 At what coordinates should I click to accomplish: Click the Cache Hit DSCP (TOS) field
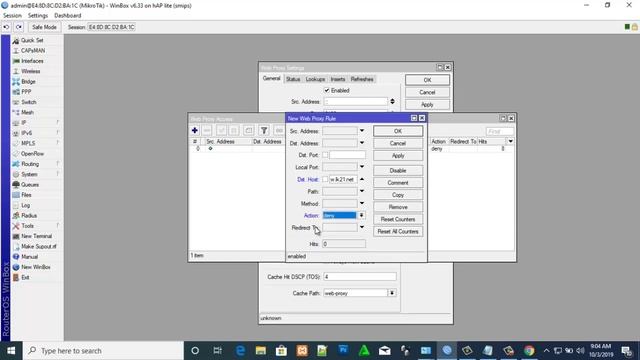[x=360, y=277]
